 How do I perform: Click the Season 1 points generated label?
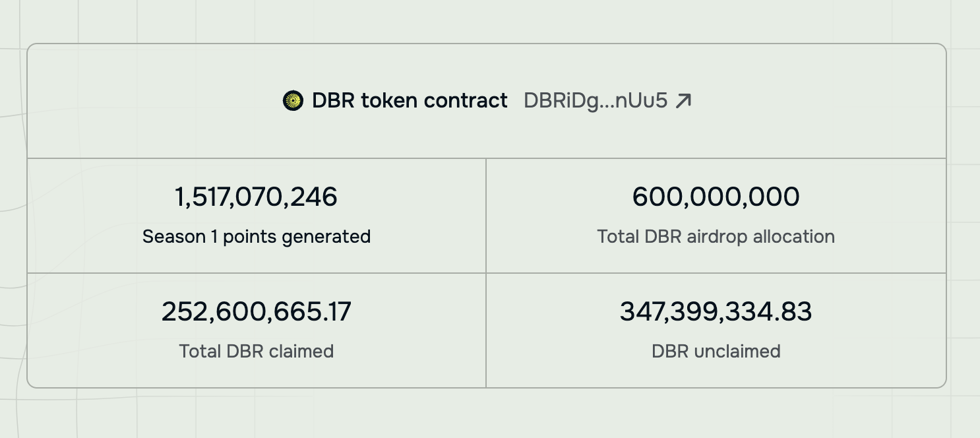click(256, 237)
